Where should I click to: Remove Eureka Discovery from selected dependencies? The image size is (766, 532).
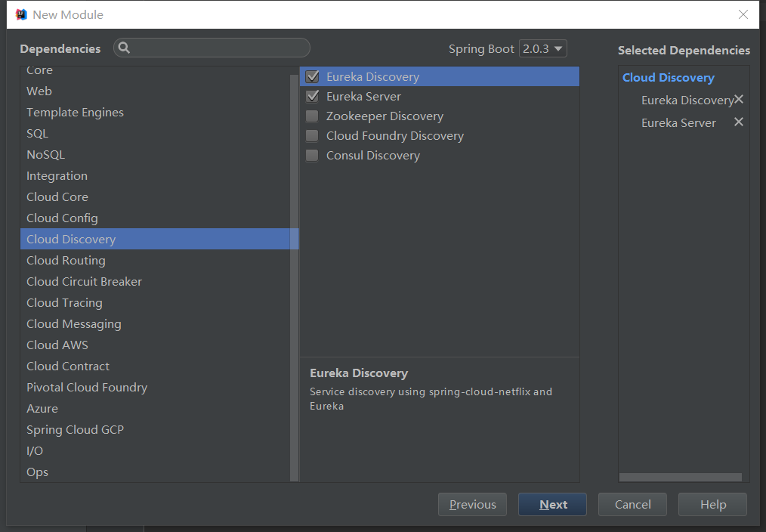[x=739, y=100]
